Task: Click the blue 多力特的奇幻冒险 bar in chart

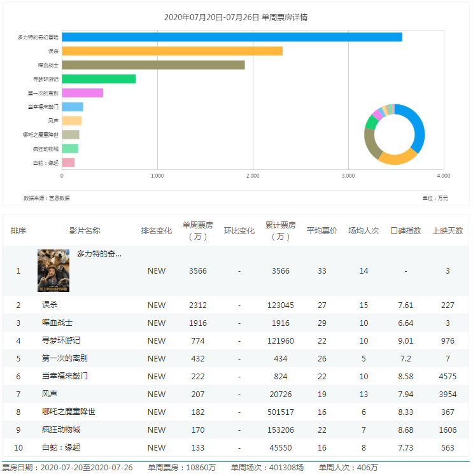Action: pos(232,37)
